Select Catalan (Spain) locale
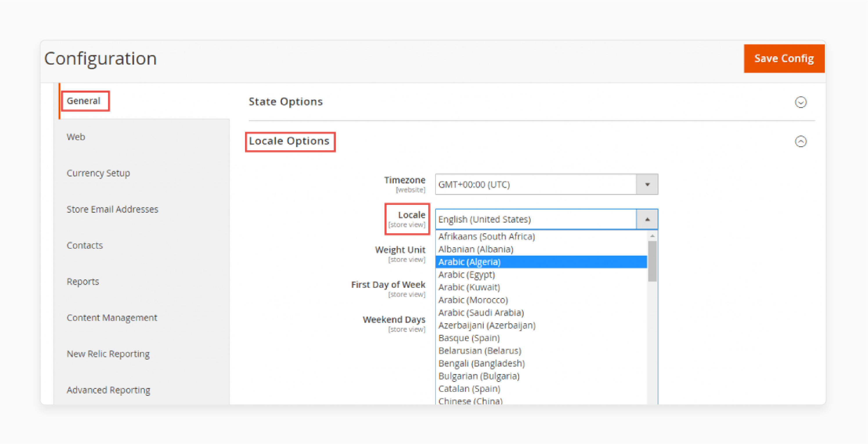 click(541, 389)
